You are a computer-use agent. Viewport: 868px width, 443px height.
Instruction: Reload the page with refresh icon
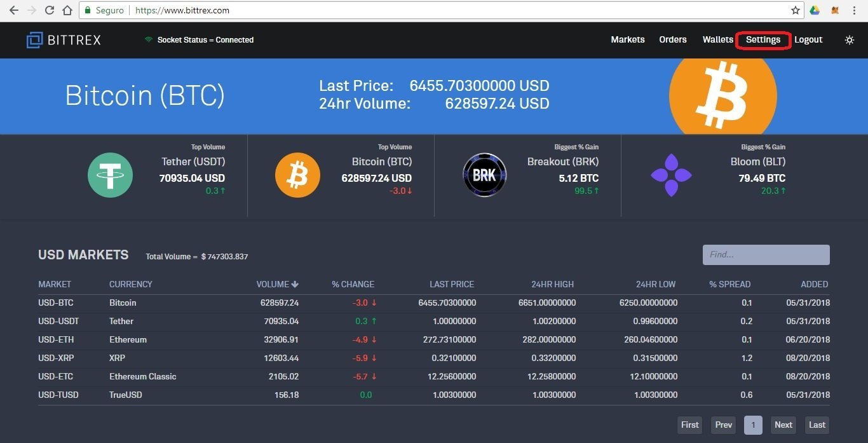[x=50, y=10]
